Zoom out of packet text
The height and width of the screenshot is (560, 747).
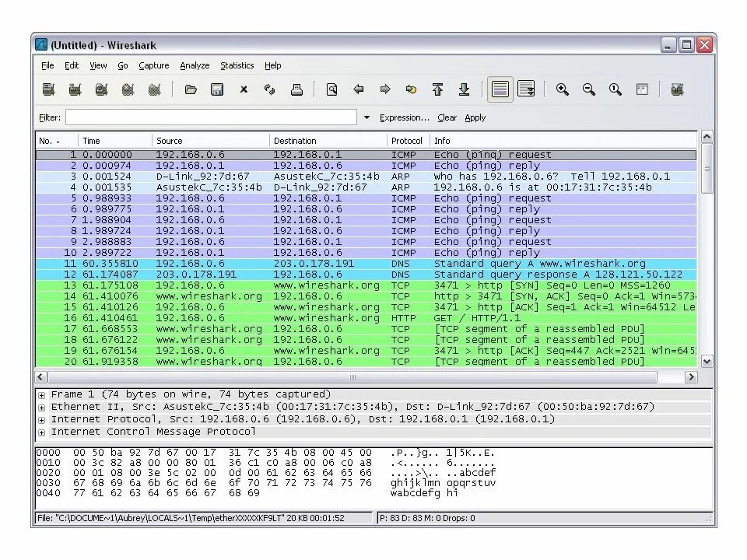[x=589, y=89]
